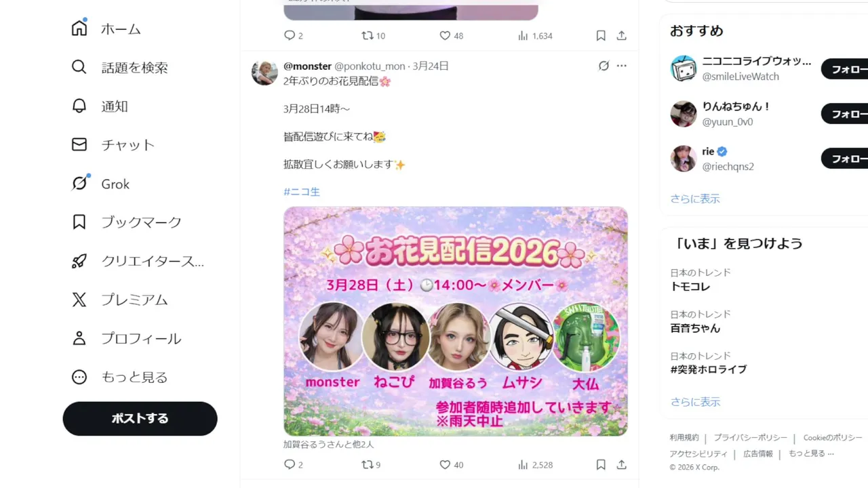The width and height of the screenshot is (868, 488).
Task: Open the お花見配信2026 image
Action: click(x=456, y=321)
